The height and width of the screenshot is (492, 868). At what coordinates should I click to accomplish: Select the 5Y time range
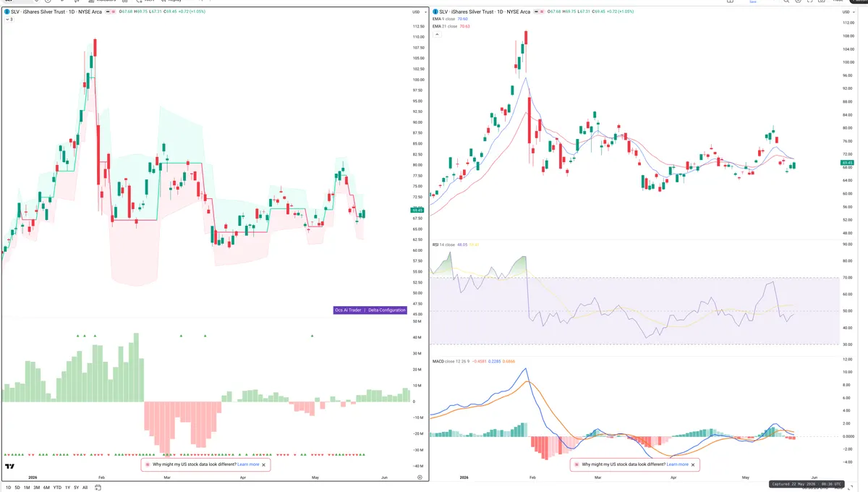[77, 488]
